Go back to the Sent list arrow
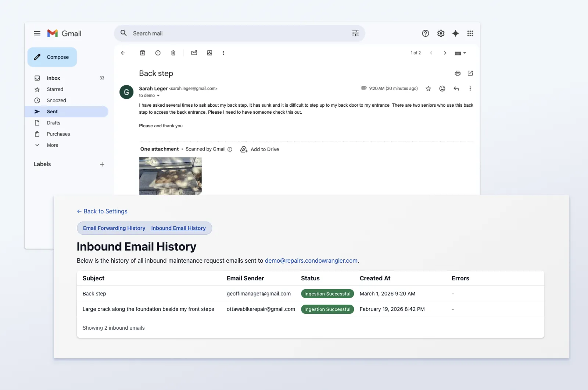This screenshot has height=390, width=588. [x=123, y=53]
